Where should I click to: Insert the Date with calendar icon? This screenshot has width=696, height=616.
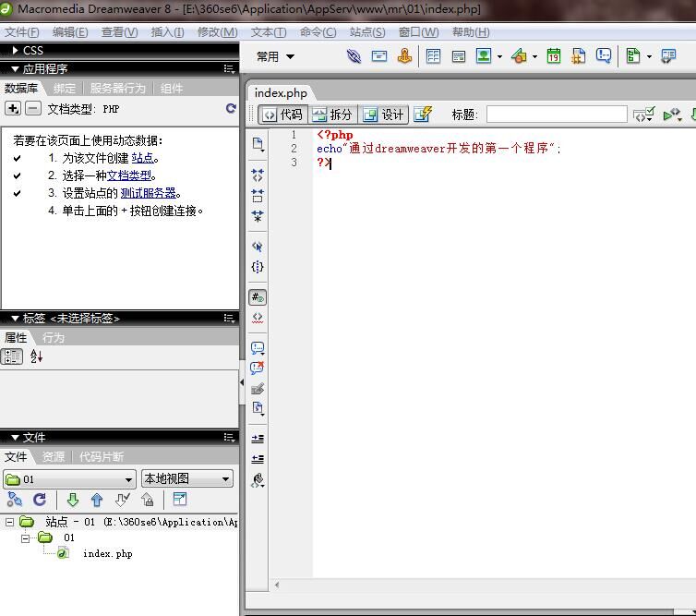click(x=554, y=56)
